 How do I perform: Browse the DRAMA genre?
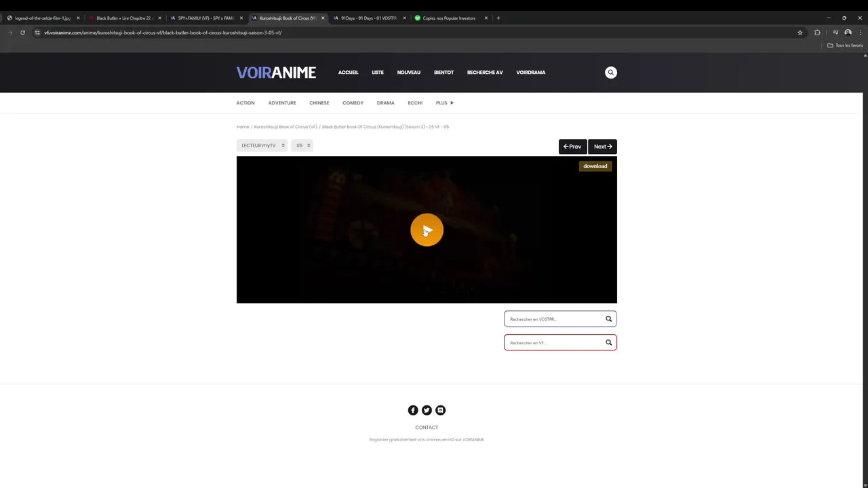386,103
